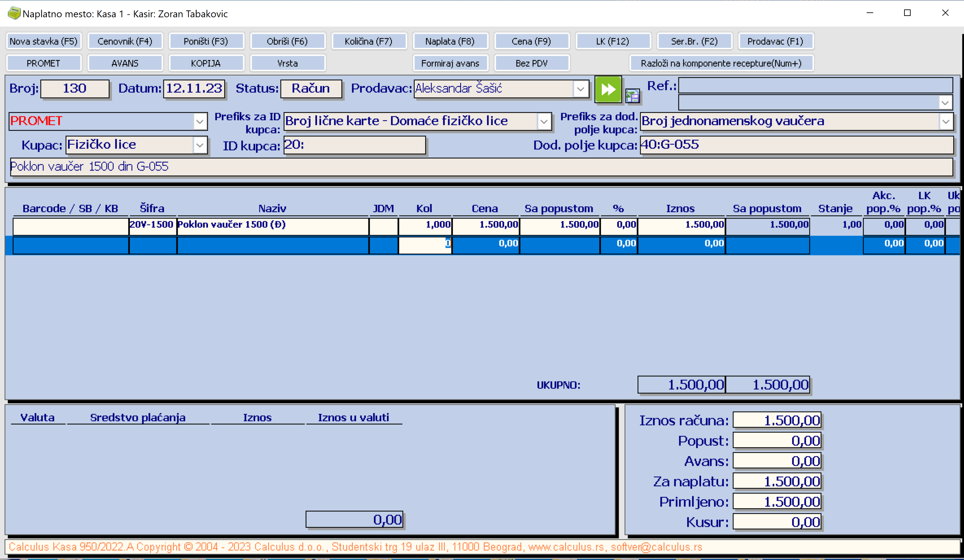The height and width of the screenshot is (560, 964).
Task: Click the Naplata (F8) button
Action: [x=450, y=41]
